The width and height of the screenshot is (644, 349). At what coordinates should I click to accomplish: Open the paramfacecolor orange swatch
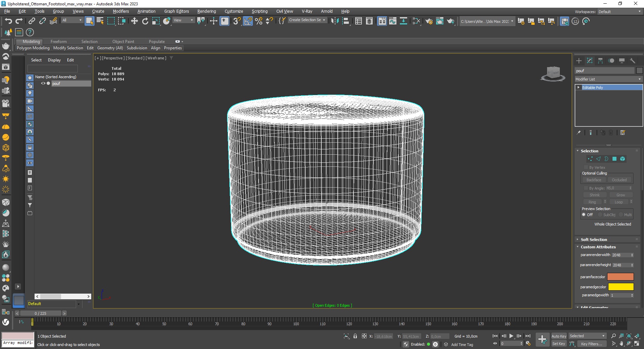point(621,277)
